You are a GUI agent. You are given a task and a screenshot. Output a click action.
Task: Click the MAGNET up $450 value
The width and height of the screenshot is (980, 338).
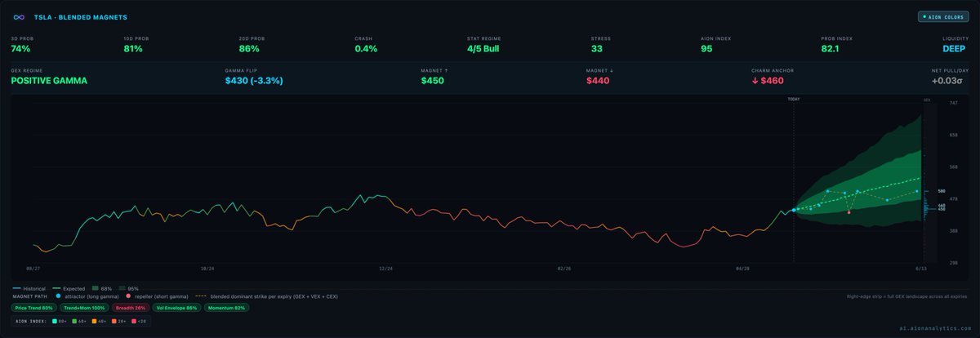pos(433,81)
